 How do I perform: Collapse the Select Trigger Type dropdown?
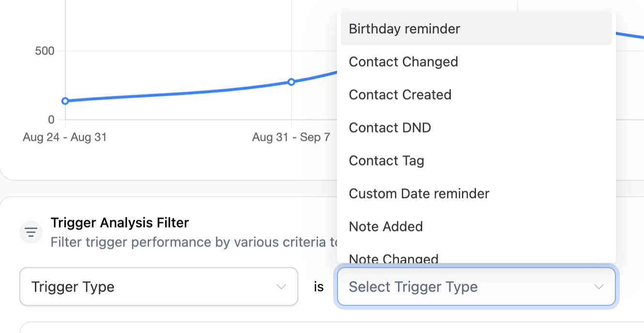476,287
